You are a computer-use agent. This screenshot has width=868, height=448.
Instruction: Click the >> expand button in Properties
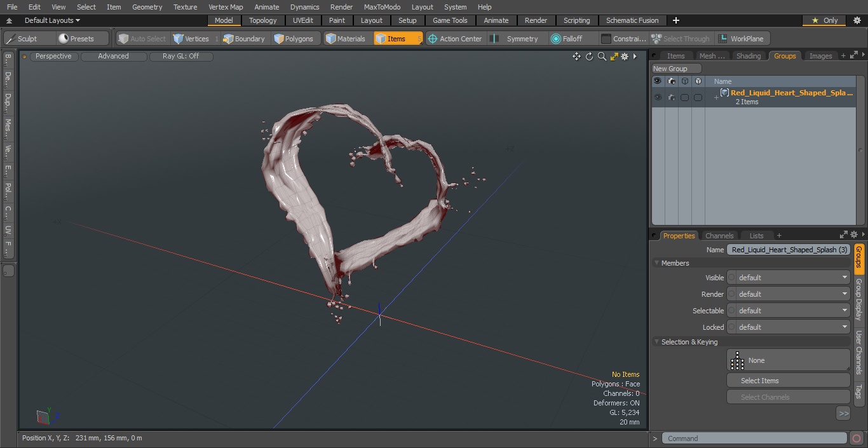pyautogui.click(x=843, y=414)
